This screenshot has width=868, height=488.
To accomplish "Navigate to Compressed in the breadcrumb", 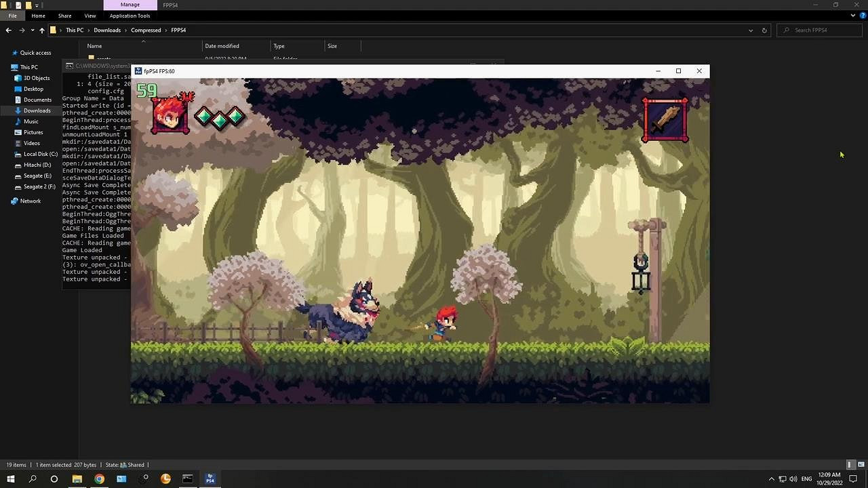I will [146, 30].
